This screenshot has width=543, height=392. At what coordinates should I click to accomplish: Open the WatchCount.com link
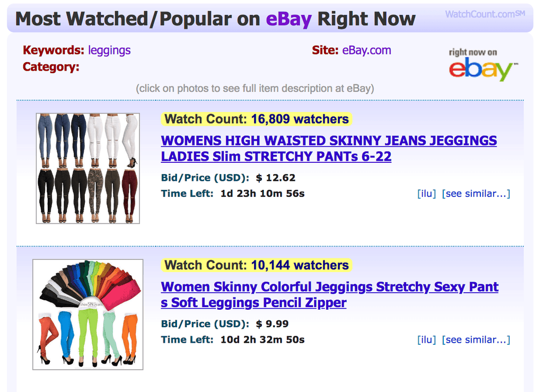tap(485, 14)
